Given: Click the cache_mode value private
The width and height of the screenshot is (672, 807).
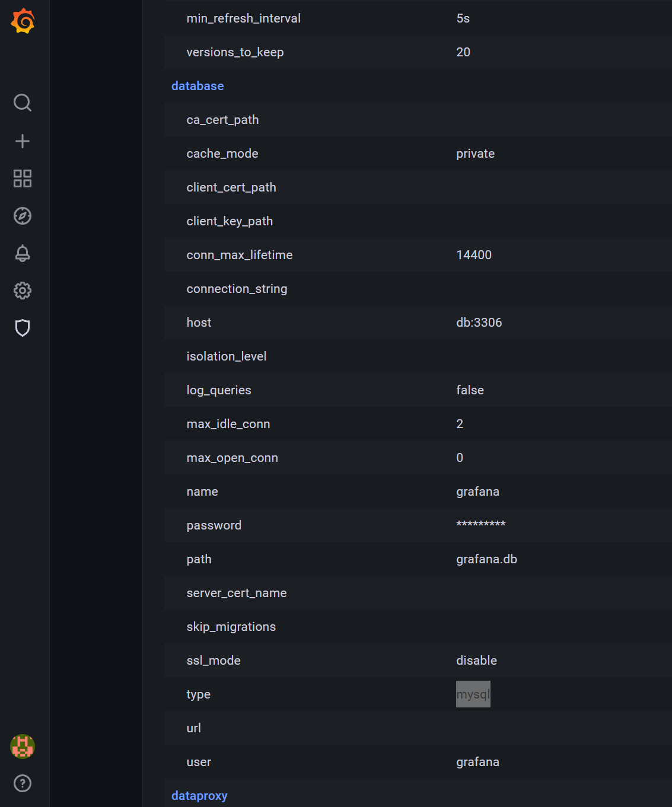Looking at the screenshot, I should click(x=476, y=154).
